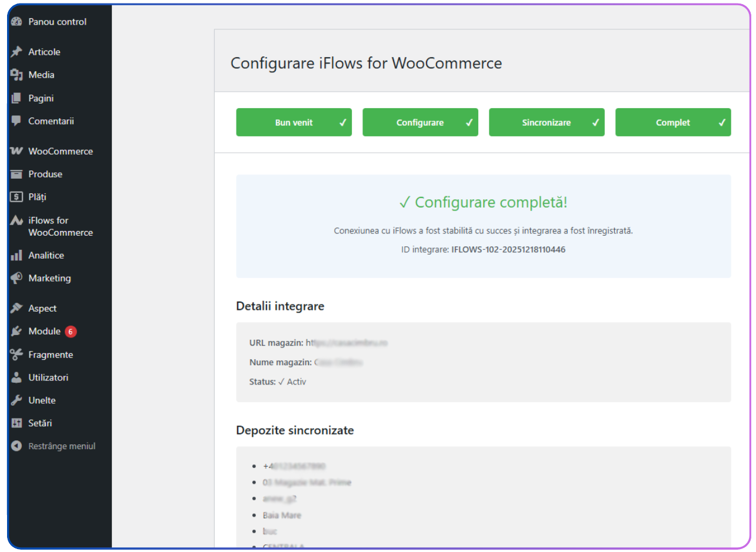Switch to the Configurare step

420,122
